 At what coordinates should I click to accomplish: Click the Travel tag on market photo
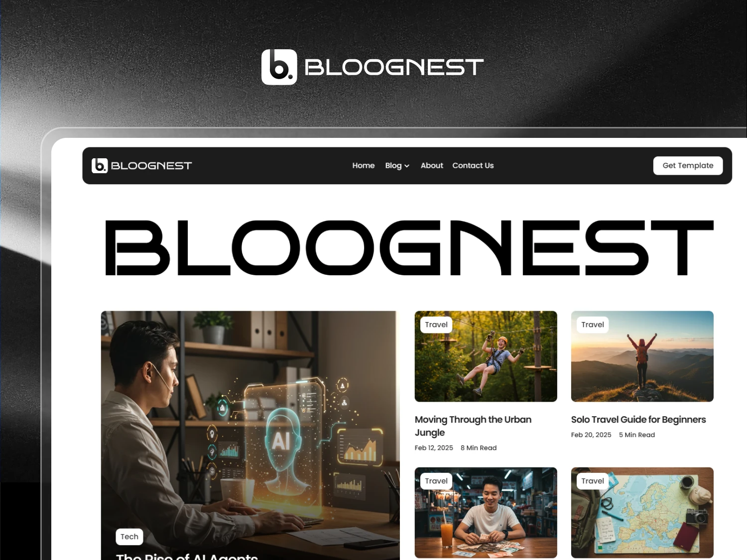click(x=436, y=481)
